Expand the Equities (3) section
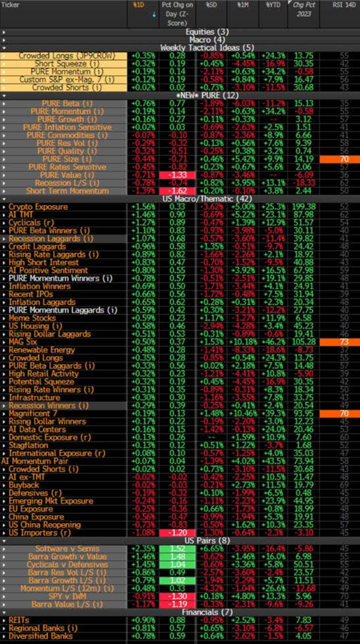This screenshot has width=360, height=644. tap(3, 32)
